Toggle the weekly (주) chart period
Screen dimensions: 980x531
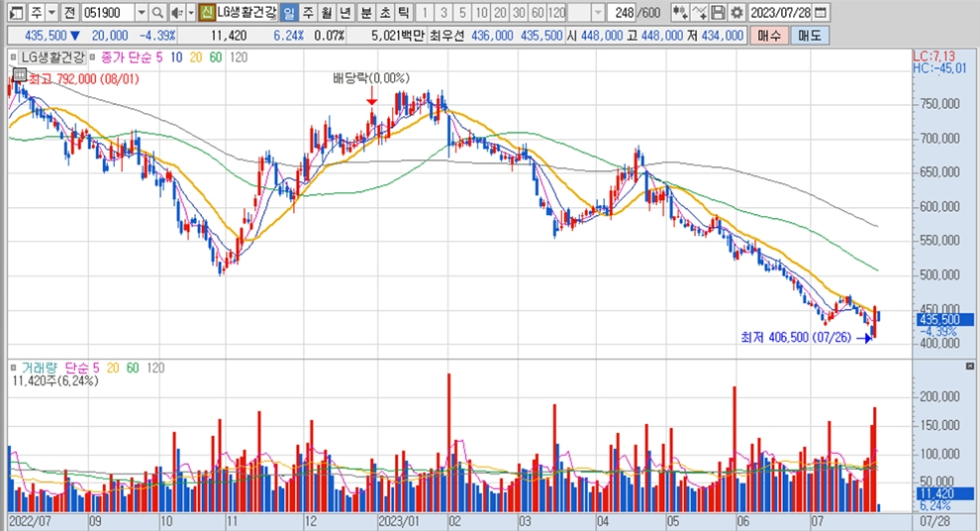click(x=307, y=13)
